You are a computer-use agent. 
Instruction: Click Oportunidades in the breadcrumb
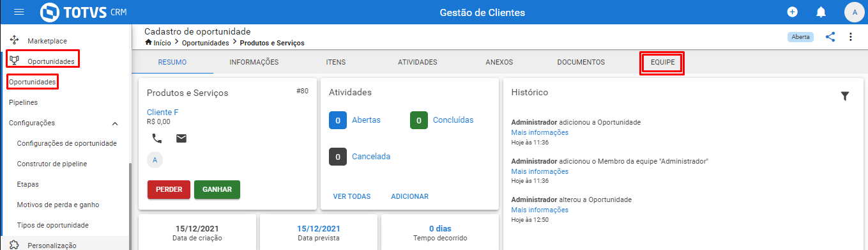pyautogui.click(x=206, y=43)
